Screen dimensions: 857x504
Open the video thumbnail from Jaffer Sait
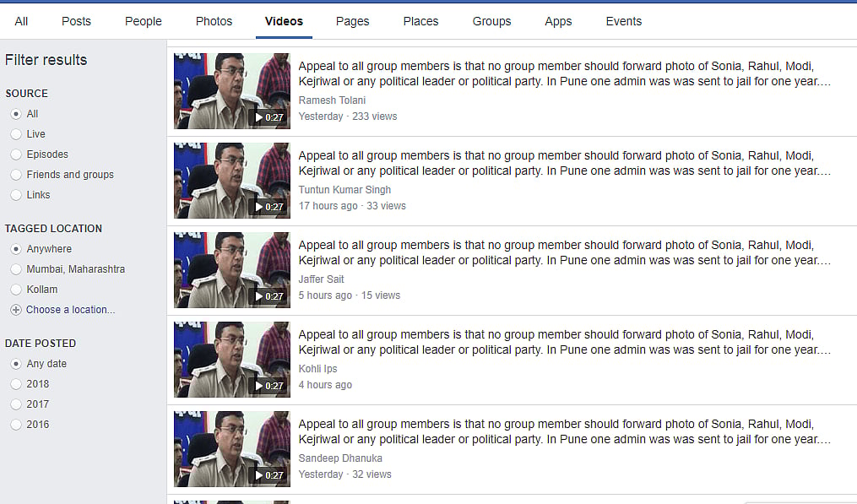(231, 270)
